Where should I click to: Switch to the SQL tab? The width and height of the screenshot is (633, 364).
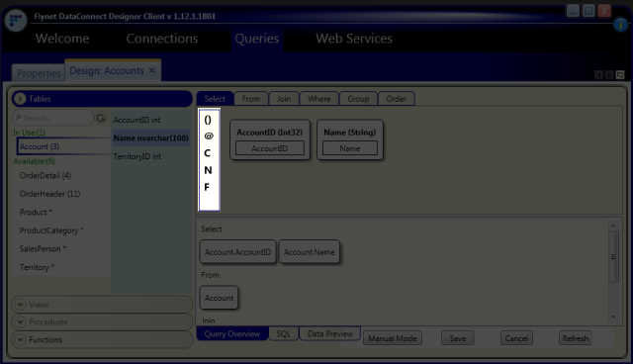point(284,333)
